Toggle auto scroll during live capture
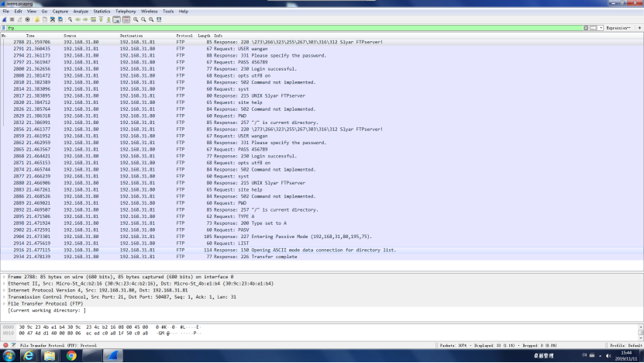The image size is (644, 363). click(x=117, y=19)
